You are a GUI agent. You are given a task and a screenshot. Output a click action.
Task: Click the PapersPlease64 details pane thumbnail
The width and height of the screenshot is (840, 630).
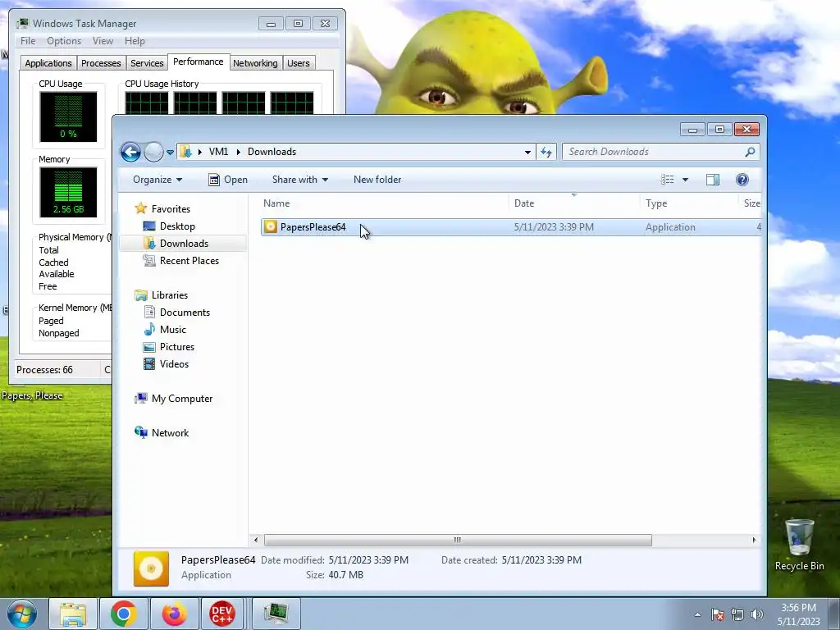click(151, 568)
